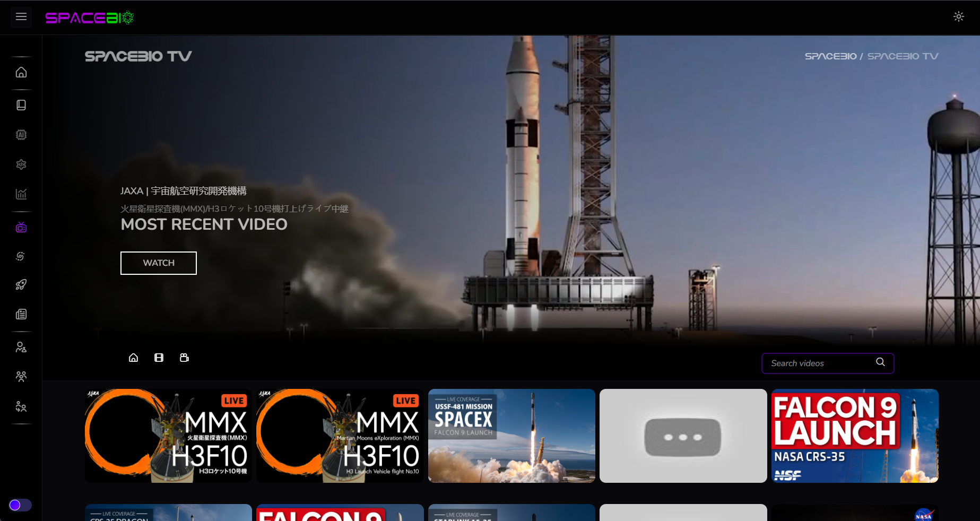This screenshot has height=521, width=980.
Task: Open the user search sidebar icon
Action: click(21, 348)
